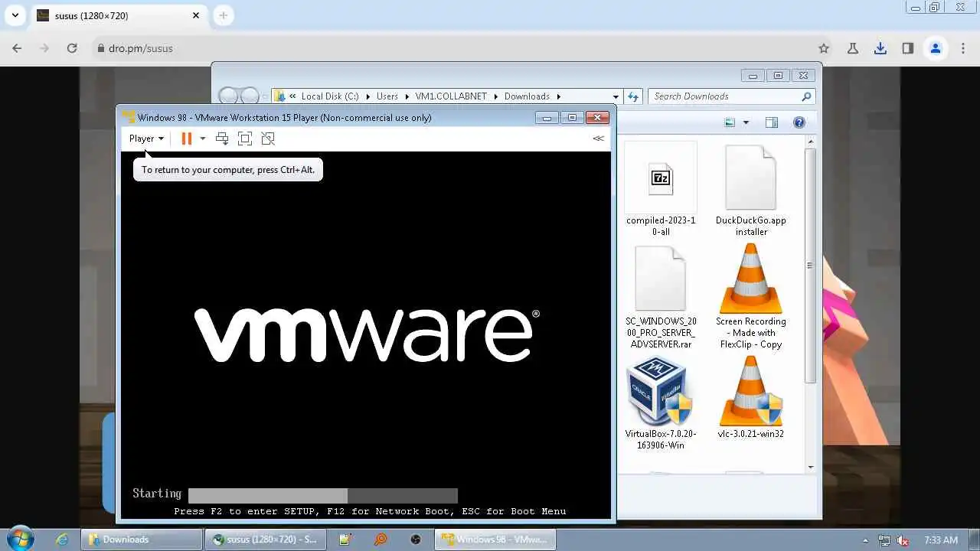Expand the arrow after Users breadcrumb
Image resolution: width=980 pixels, height=551 pixels.
coord(407,96)
